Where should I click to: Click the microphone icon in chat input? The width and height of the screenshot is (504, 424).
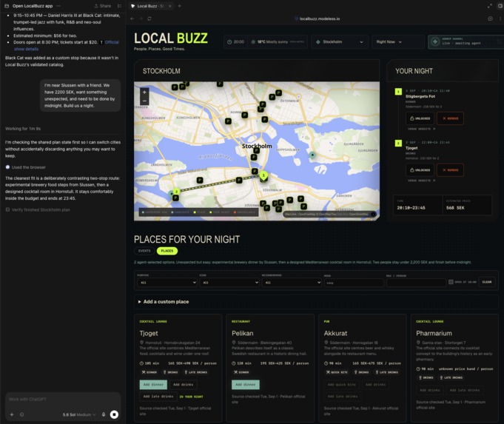pos(104,414)
